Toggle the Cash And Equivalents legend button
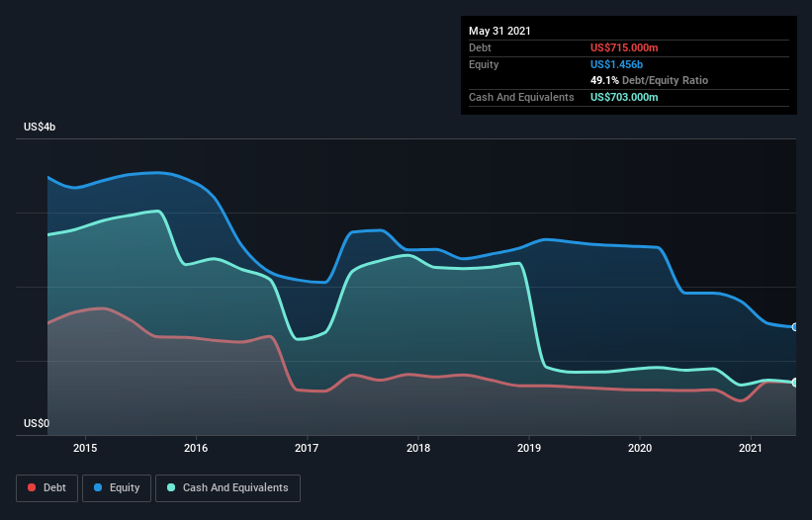Screen dimensions: 812x520 point(227,488)
